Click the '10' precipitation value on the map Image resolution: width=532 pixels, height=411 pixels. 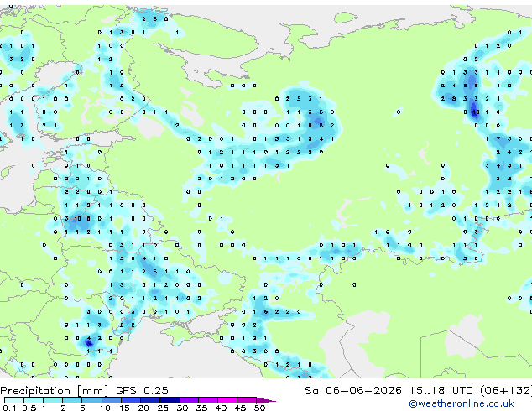point(77,219)
